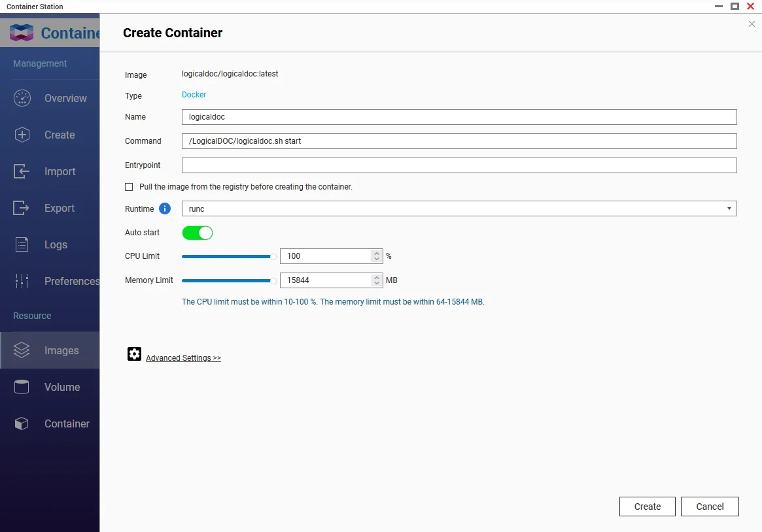Click inside the Entrypoint input field
Image resolution: width=762 pixels, height=532 pixels.
(458, 165)
